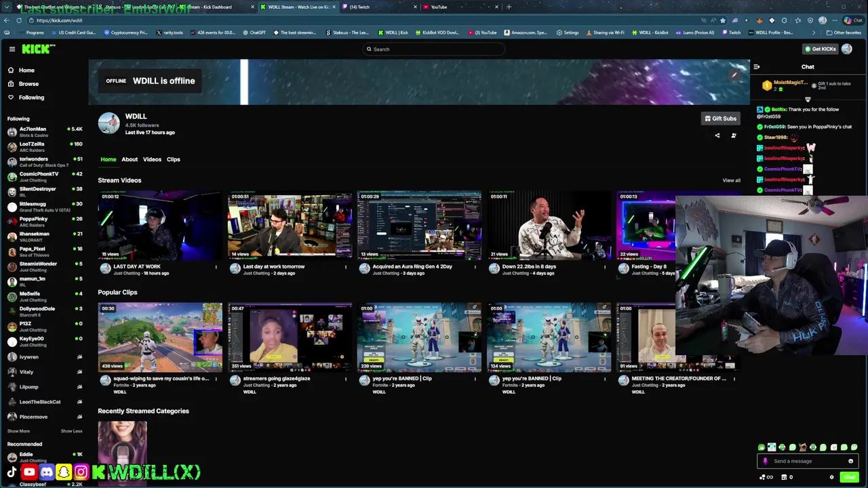Open chat settings gear icon
Viewport: 868px width, 488px height.
pos(832,477)
